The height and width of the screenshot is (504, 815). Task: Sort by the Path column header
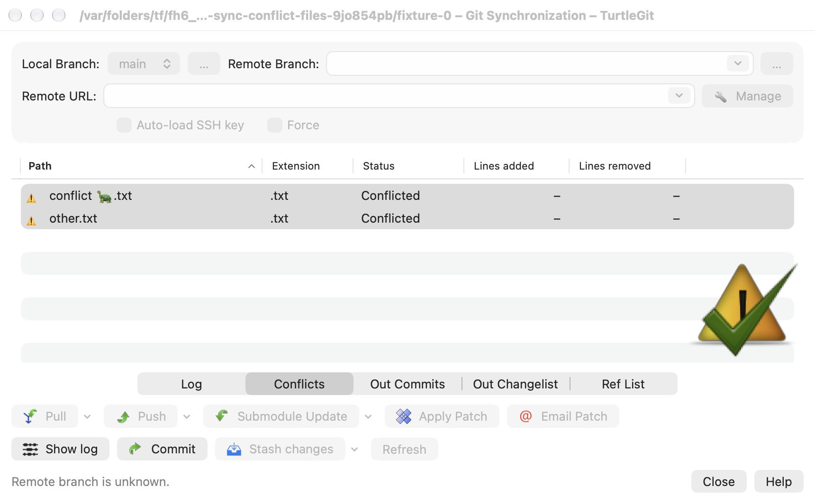pos(141,166)
